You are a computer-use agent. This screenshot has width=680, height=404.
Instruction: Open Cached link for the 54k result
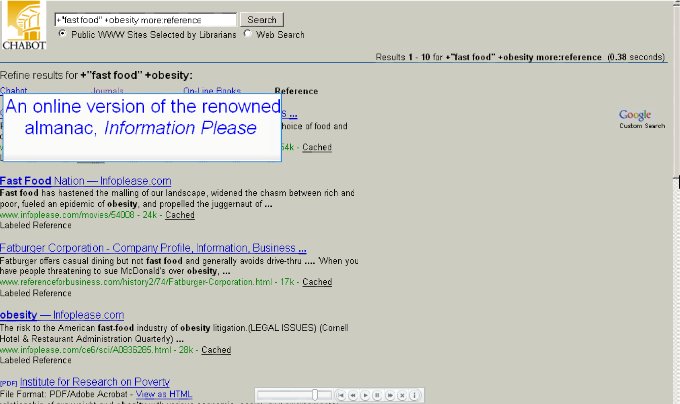(317, 147)
